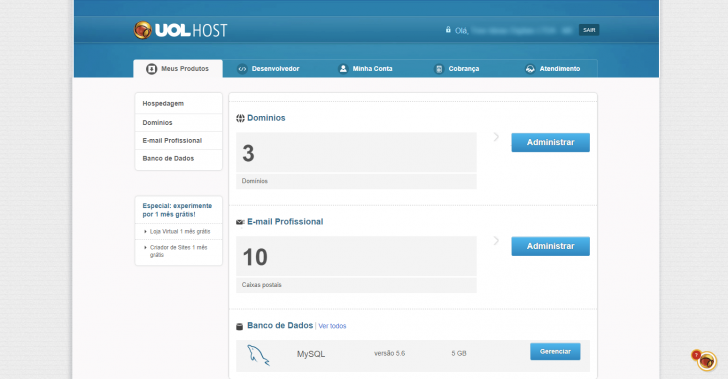Click Administrar button for E-mail Profissional
The width and height of the screenshot is (728, 379).
[551, 246]
